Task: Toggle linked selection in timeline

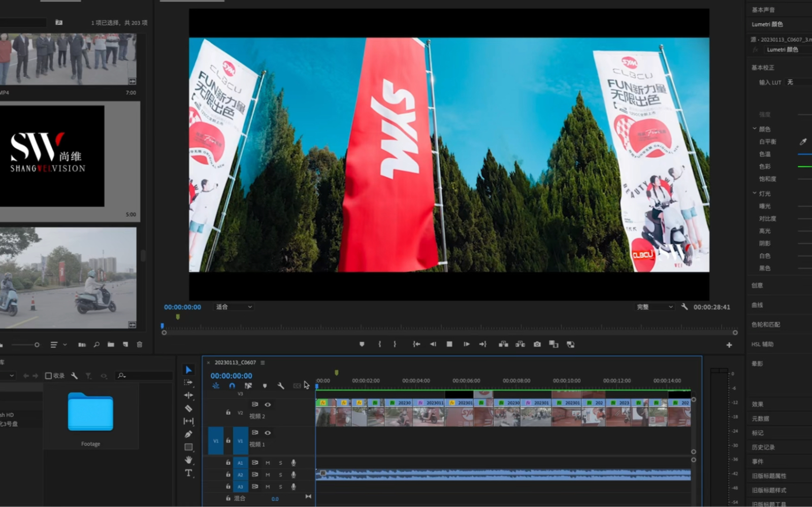Action: [248, 386]
